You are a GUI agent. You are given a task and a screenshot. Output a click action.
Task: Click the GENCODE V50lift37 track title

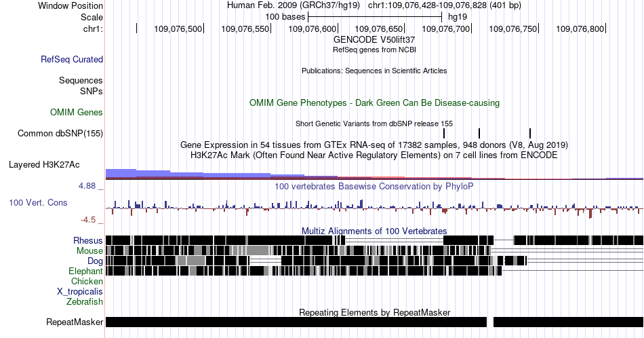374,39
